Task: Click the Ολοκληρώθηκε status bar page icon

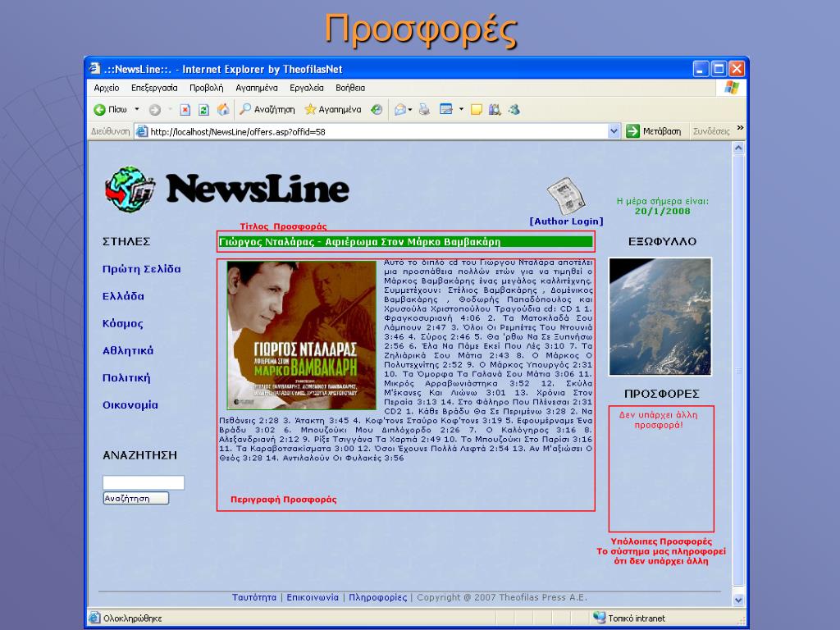Action: coord(95,618)
